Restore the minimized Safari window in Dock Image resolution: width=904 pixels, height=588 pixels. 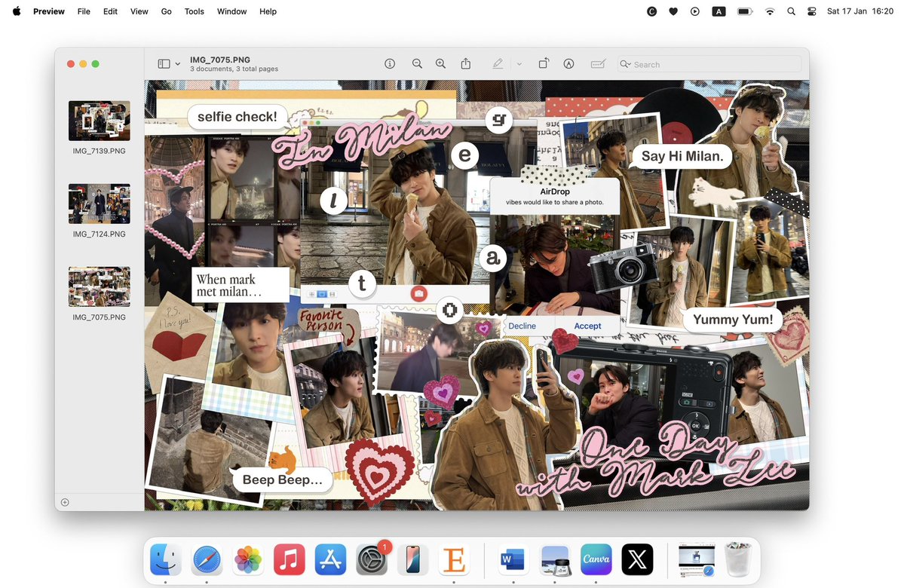697,560
